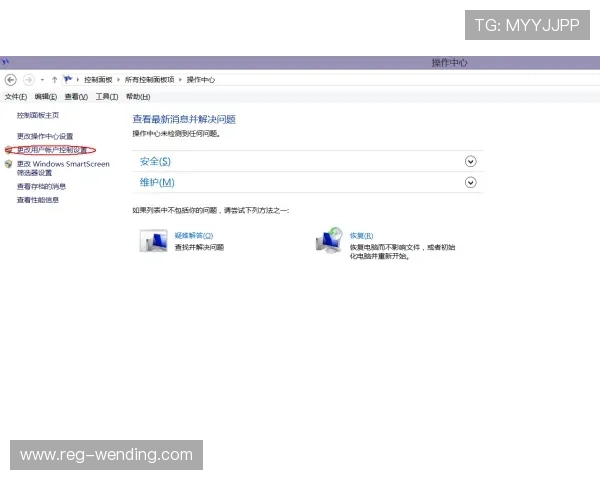Click the Back navigation arrow
This screenshot has height=480, width=600.
[x=11, y=80]
